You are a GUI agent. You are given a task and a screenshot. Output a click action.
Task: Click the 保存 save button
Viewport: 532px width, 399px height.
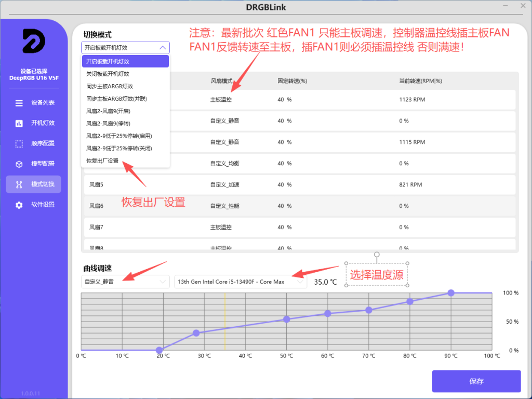[476, 381]
